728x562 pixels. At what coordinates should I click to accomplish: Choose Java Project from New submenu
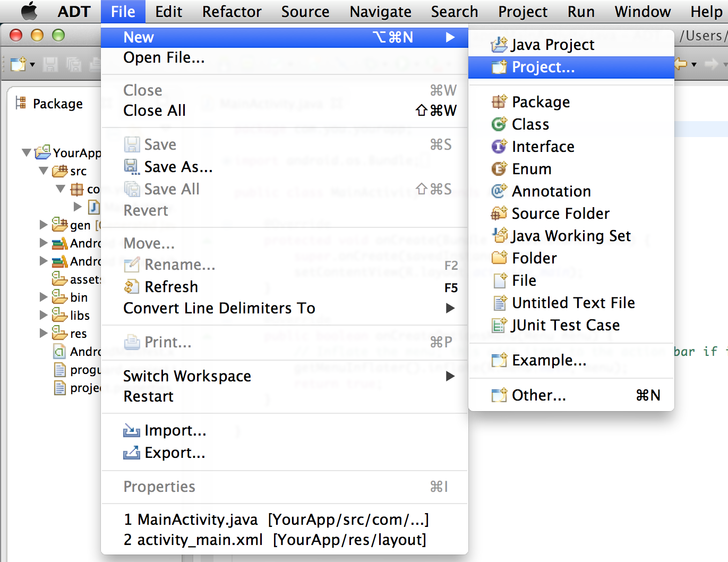pyautogui.click(x=571, y=45)
